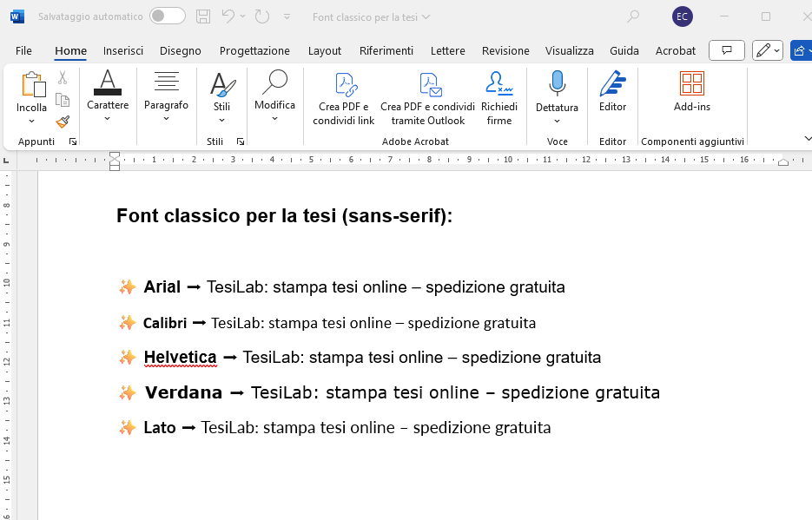Open the Dettatura dropdown arrow
Viewport: 812px width, 520px height.
(557, 122)
